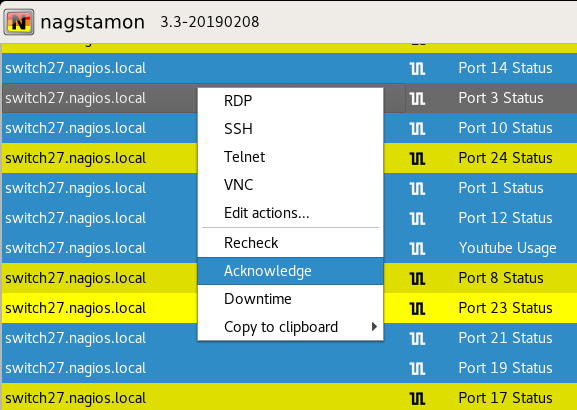The image size is (577, 410).
Task: Click flapping icon beside Youtube Usage
Action: pos(417,248)
